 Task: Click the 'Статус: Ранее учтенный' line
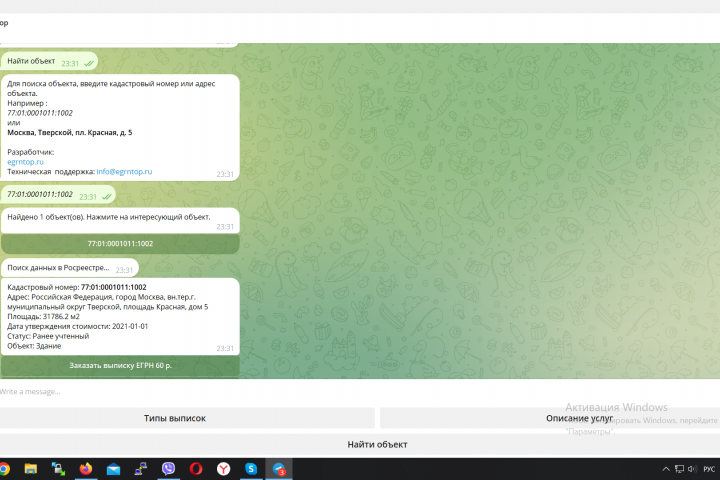tap(48, 336)
